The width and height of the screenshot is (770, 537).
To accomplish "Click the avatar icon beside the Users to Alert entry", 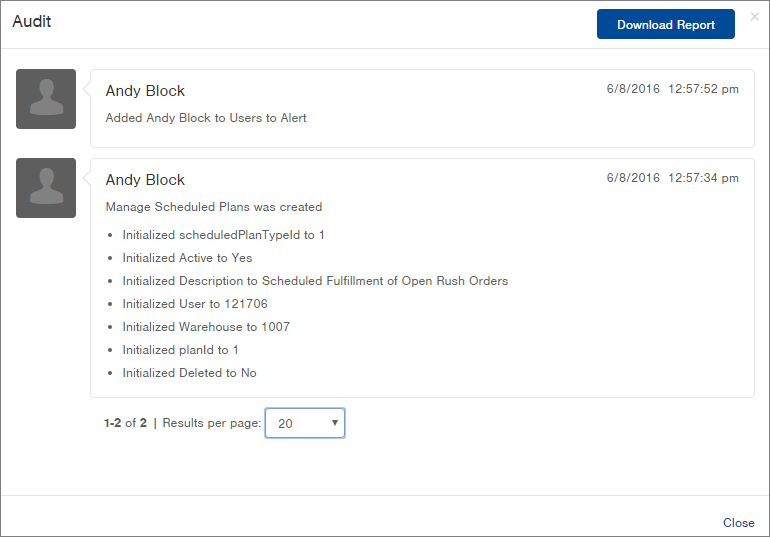I will (x=46, y=99).
